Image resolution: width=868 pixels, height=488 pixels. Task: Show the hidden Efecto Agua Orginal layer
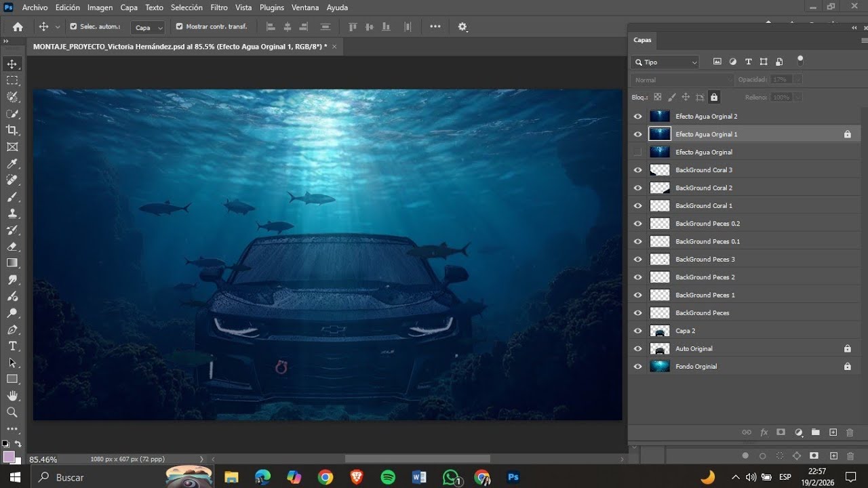pyautogui.click(x=637, y=152)
